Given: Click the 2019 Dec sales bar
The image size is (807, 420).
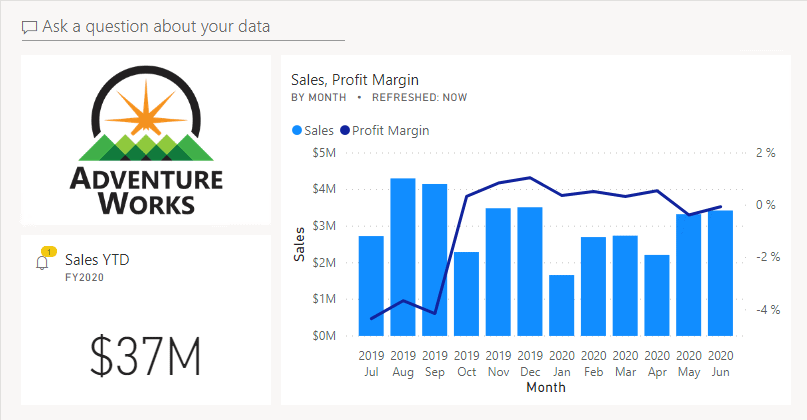Looking at the screenshot, I should coord(530,271).
